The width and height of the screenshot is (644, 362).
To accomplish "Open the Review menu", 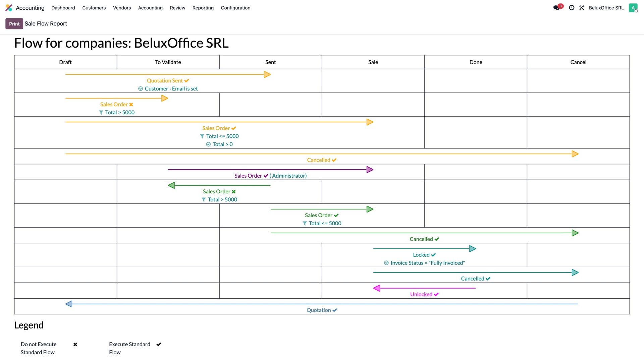I will point(177,8).
